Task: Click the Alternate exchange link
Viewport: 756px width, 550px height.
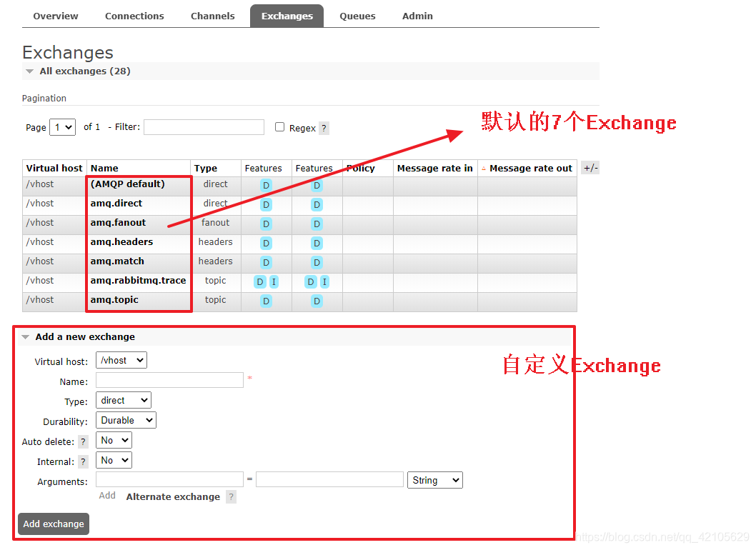Action: tap(173, 497)
